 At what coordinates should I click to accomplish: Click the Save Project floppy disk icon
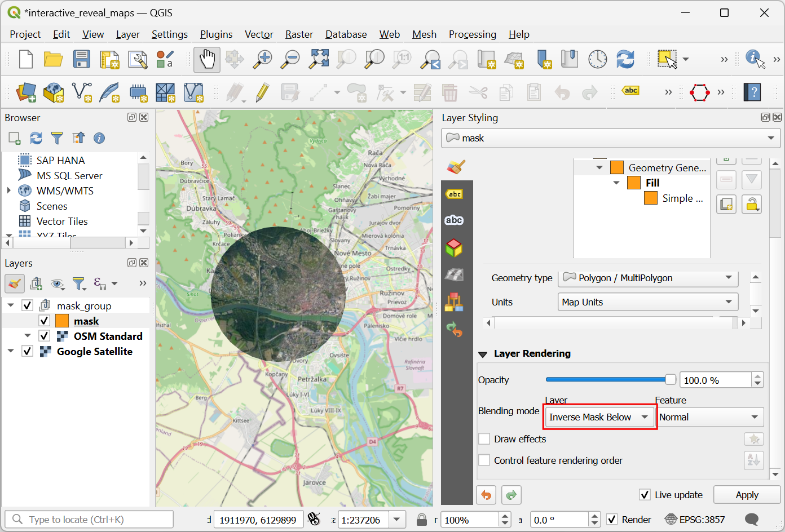click(x=82, y=60)
